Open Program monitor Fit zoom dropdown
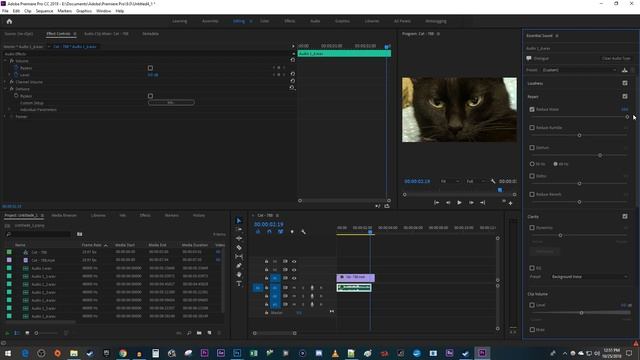Screen dimensions: 640x360 [x=450, y=181]
